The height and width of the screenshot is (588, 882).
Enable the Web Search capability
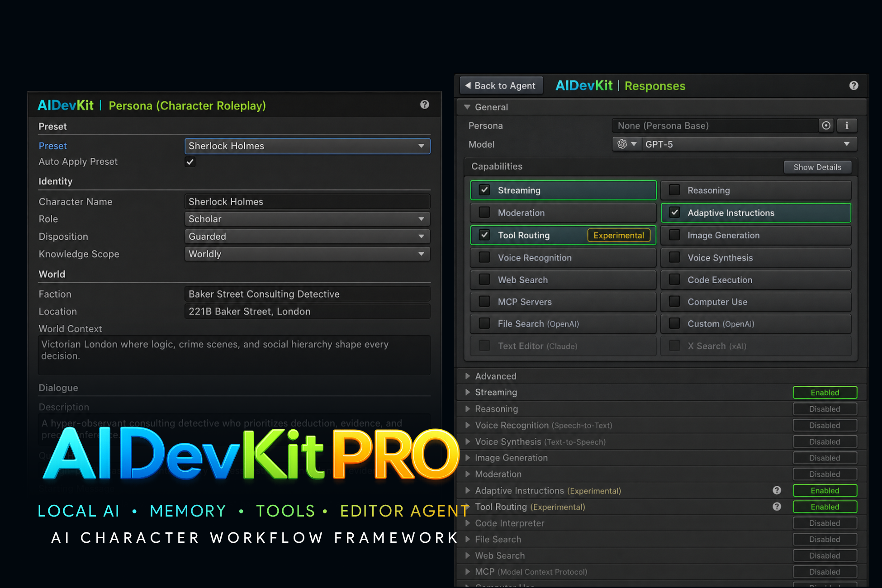[484, 280]
